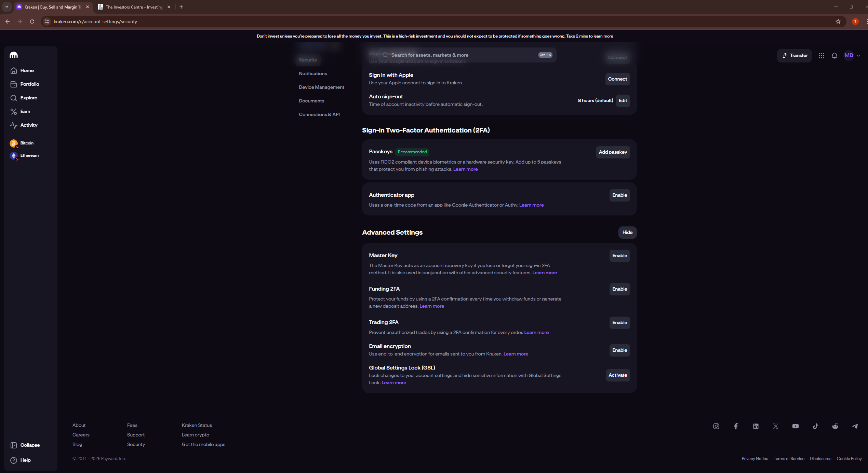
Task: Open Device Management settings tab
Action: click(321, 87)
